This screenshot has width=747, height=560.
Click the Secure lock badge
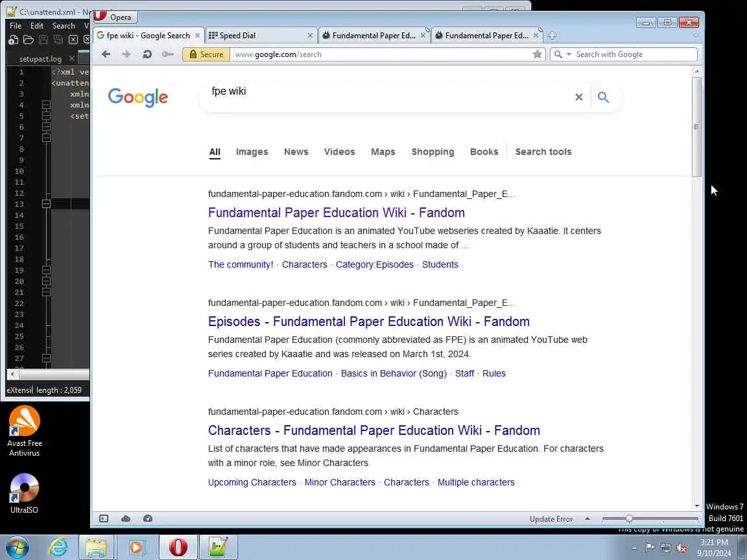click(x=206, y=54)
